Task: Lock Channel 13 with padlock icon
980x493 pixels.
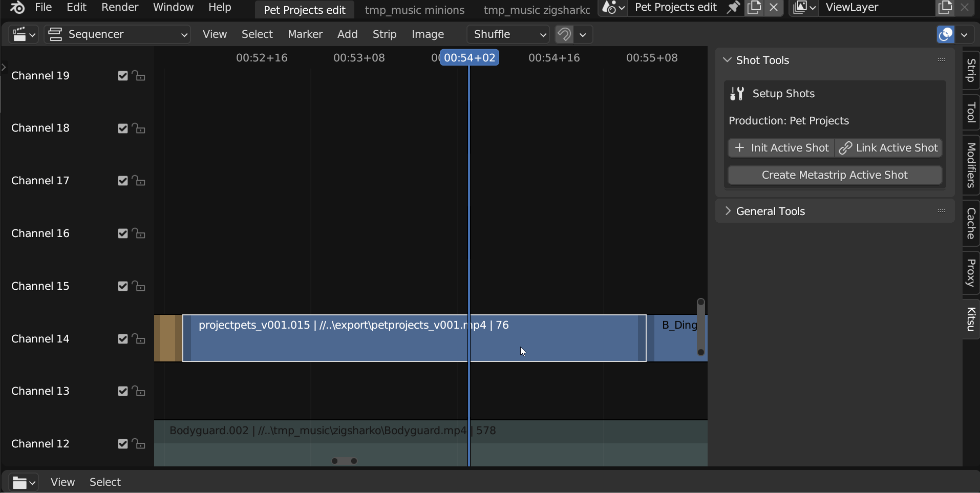Action: tap(138, 391)
